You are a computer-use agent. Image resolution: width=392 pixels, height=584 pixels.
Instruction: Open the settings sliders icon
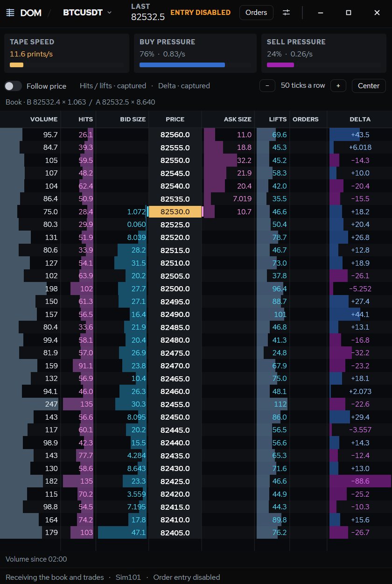[287, 13]
